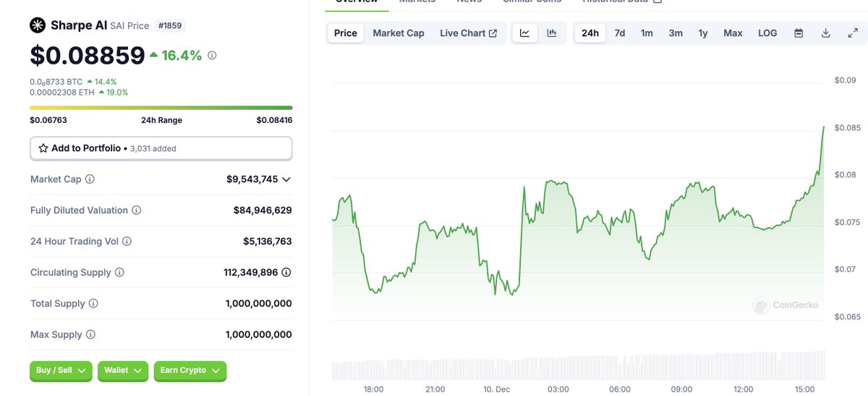Image resolution: width=868 pixels, height=396 pixels.
Task: Show Market Cap info tooltip icon
Action: [x=90, y=179]
